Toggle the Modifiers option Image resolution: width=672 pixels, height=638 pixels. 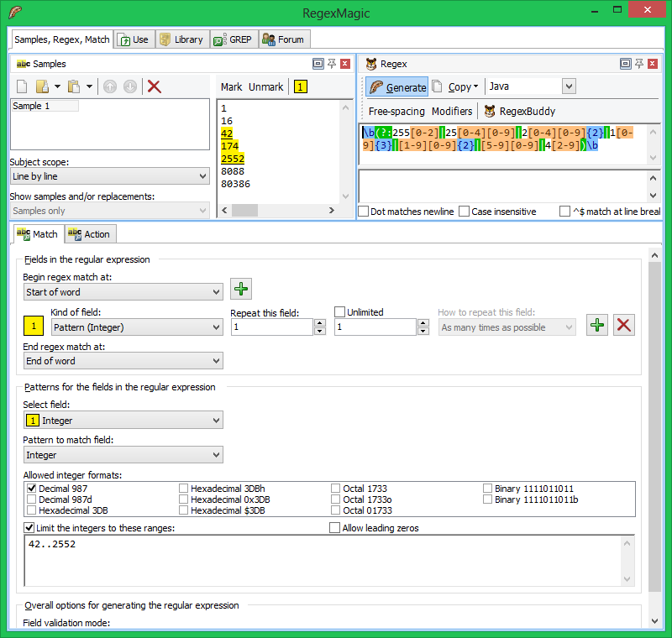point(452,112)
